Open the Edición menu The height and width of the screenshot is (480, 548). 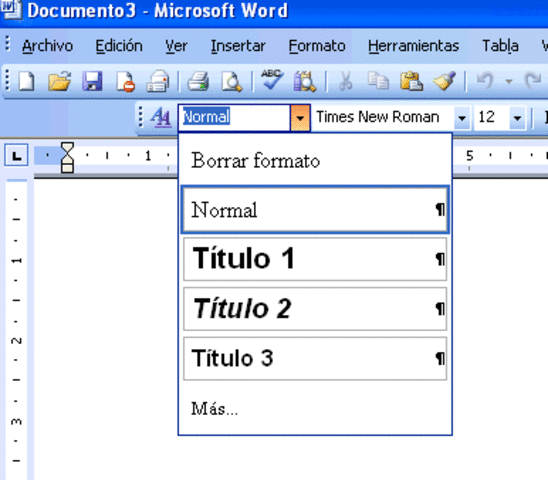[119, 46]
